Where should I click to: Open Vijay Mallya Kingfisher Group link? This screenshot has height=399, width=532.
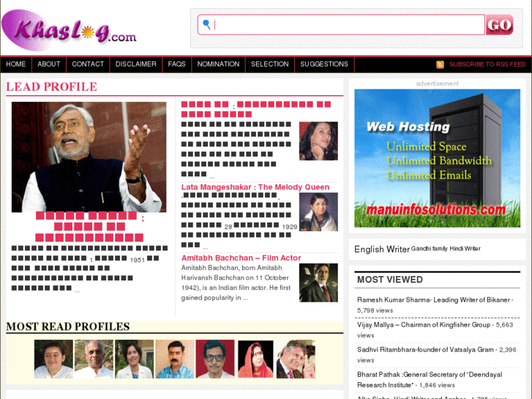tap(424, 324)
